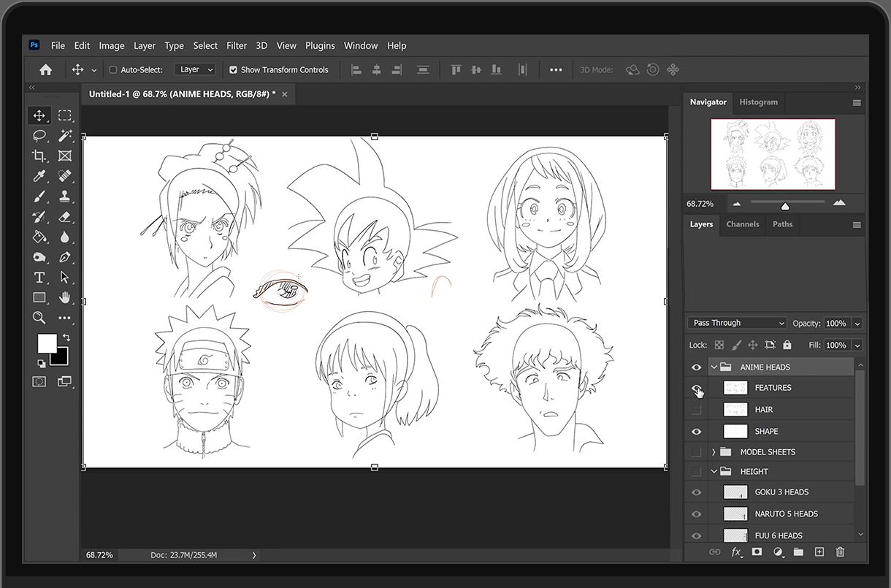Open the Filter menu

[x=236, y=45]
